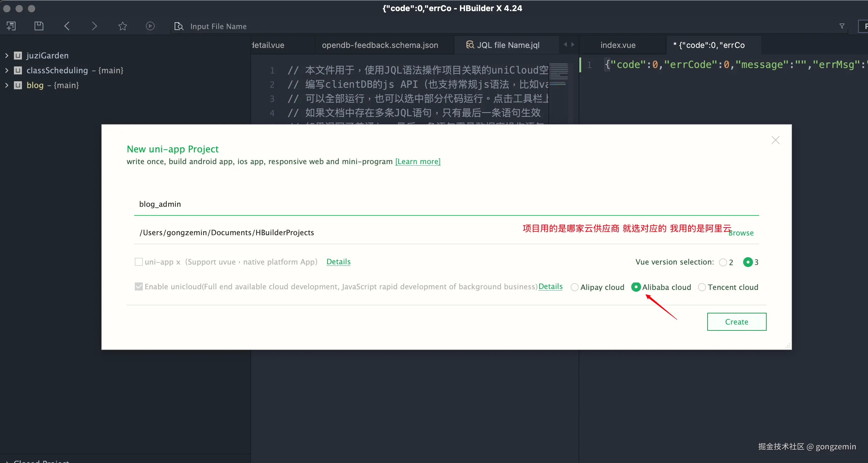Select Vue version 2 radio button

click(x=723, y=262)
